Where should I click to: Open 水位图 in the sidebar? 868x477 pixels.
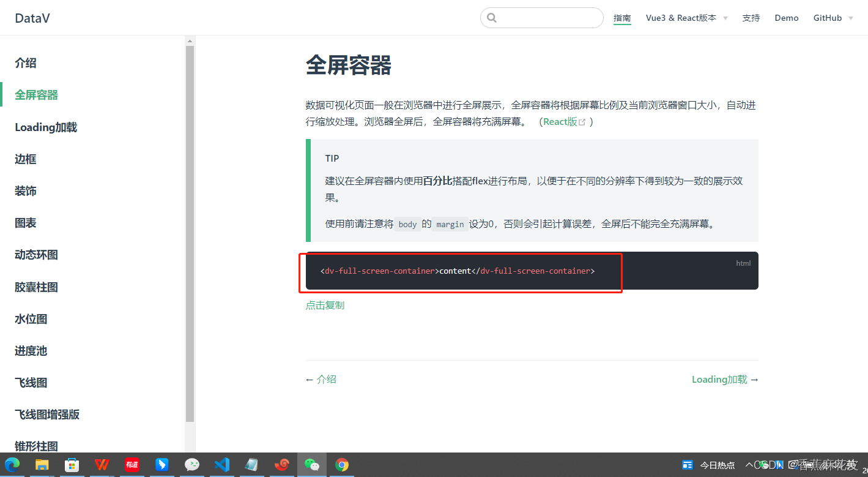click(x=31, y=319)
